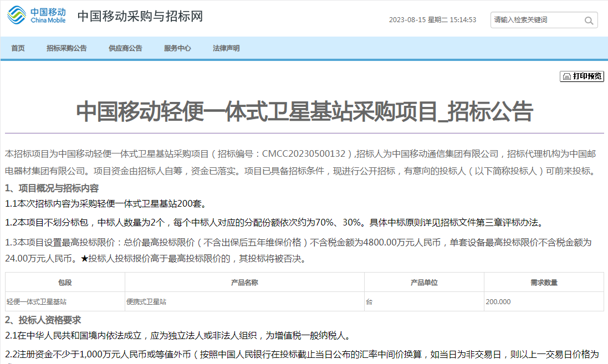Viewport: 608px width, 364px height.
Task: Click the 产品名称 table column header
Action: click(244, 283)
